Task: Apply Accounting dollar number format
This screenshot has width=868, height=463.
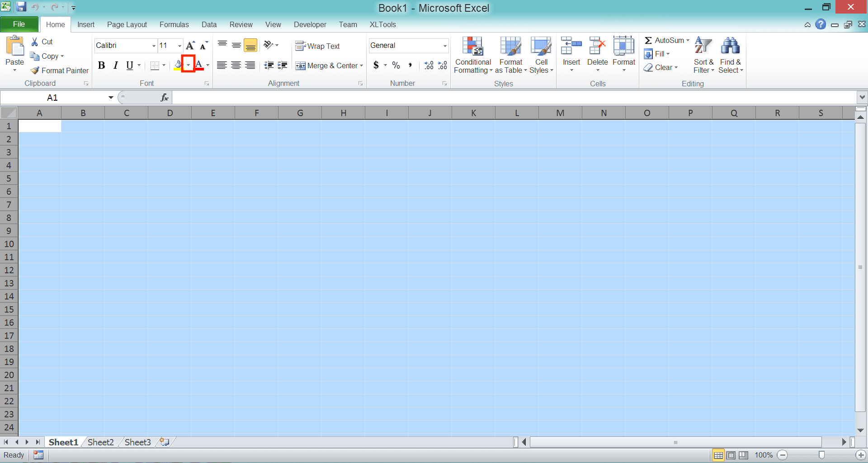Action: (x=376, y=65)
